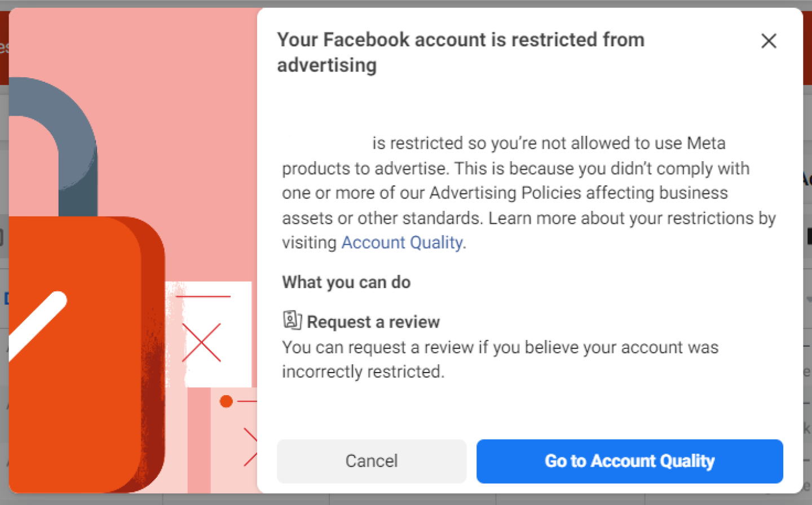Click the red line atop white card
The height and width of the screenshot is (505, 812).
coord(203,296)
